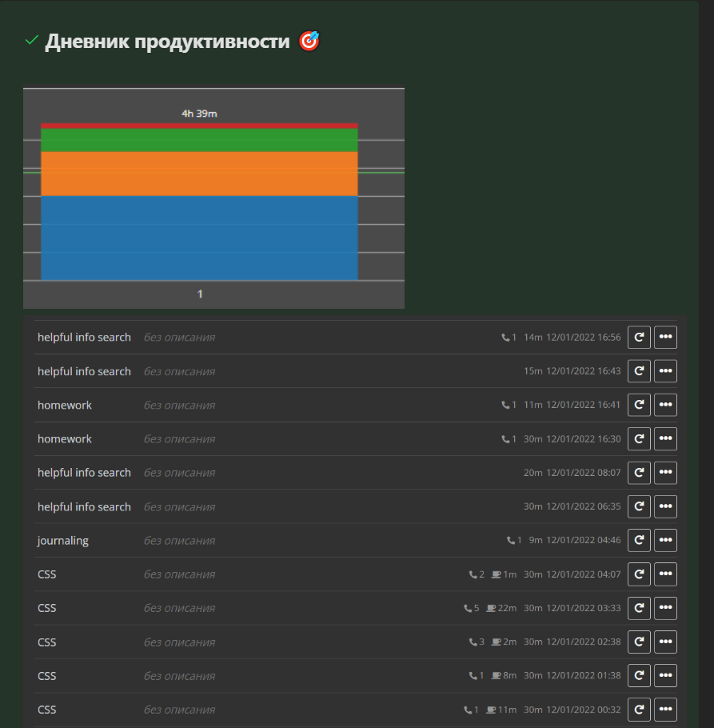Screen dimensions: 714x728
Task: Open more options for journaling entry
Action: 665,541
